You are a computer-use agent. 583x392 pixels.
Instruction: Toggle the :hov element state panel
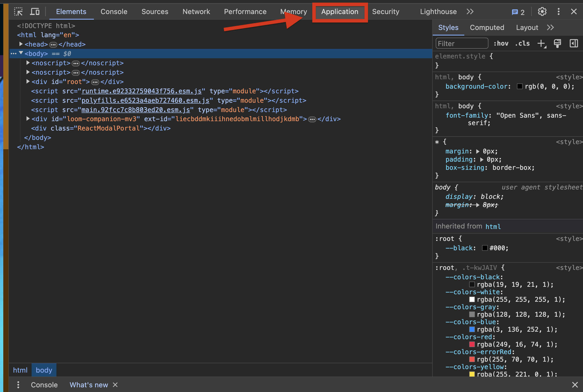tap(501, 43)
